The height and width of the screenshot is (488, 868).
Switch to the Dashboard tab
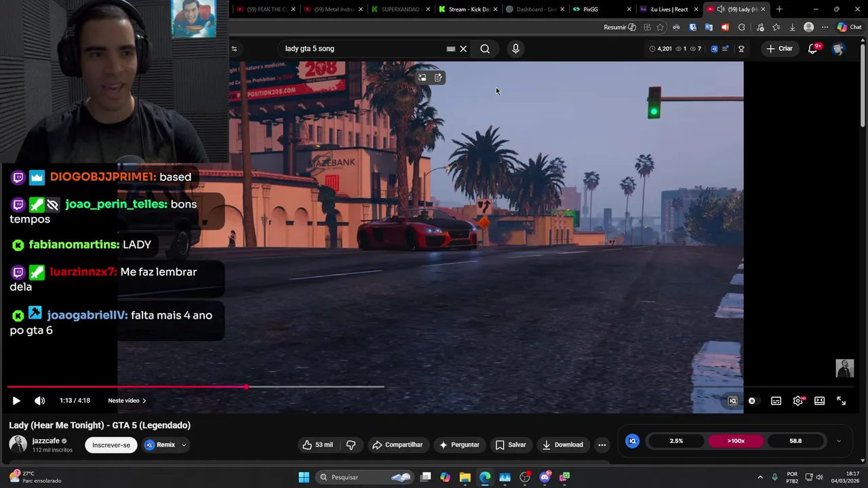pyautogui.click(x=535, y=9)
